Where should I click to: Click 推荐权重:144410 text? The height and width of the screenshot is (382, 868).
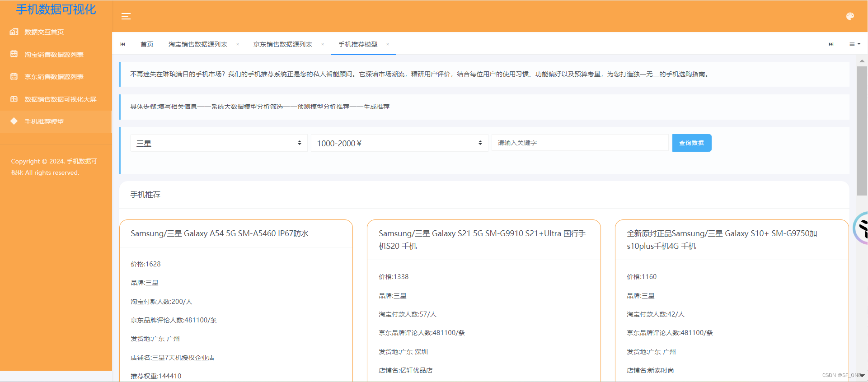(156, 376)
